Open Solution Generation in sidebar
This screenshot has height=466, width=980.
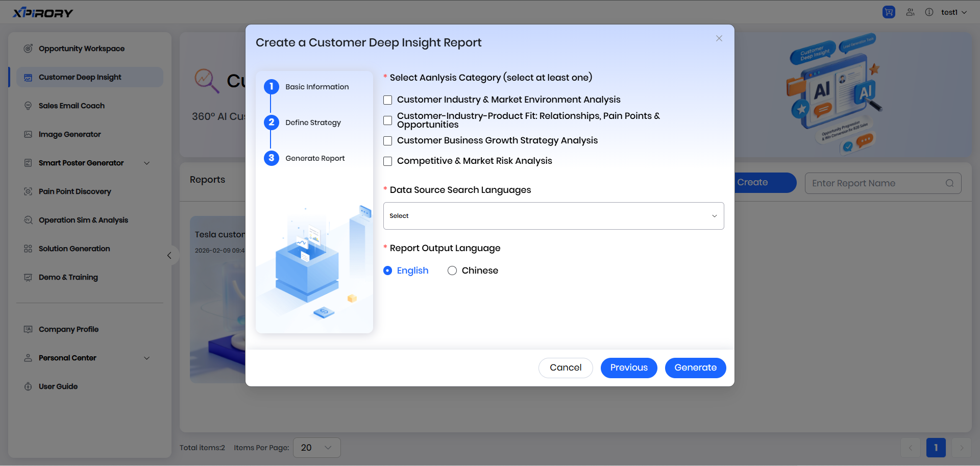click(x=74, y=249)
